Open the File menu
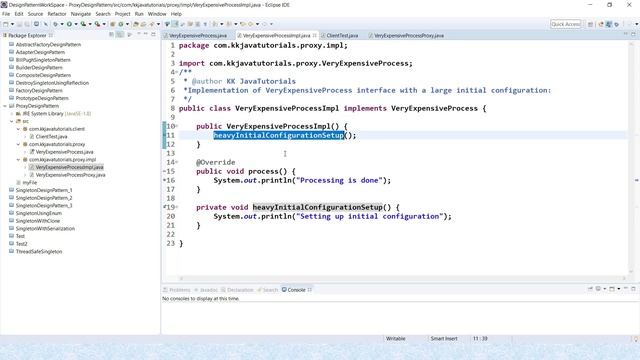 (x=6, y=13)
